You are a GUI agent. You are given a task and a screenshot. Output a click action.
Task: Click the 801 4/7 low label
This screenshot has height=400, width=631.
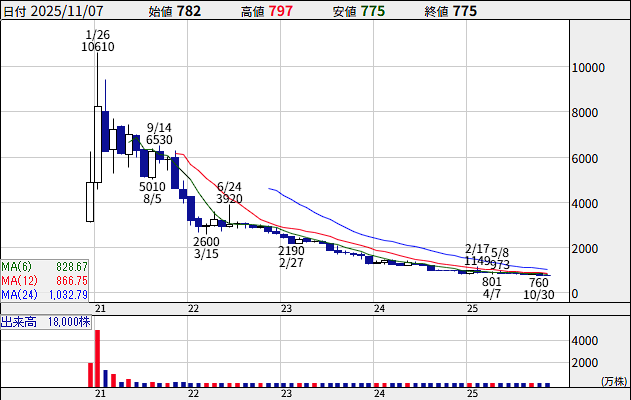tap(492, 287)
